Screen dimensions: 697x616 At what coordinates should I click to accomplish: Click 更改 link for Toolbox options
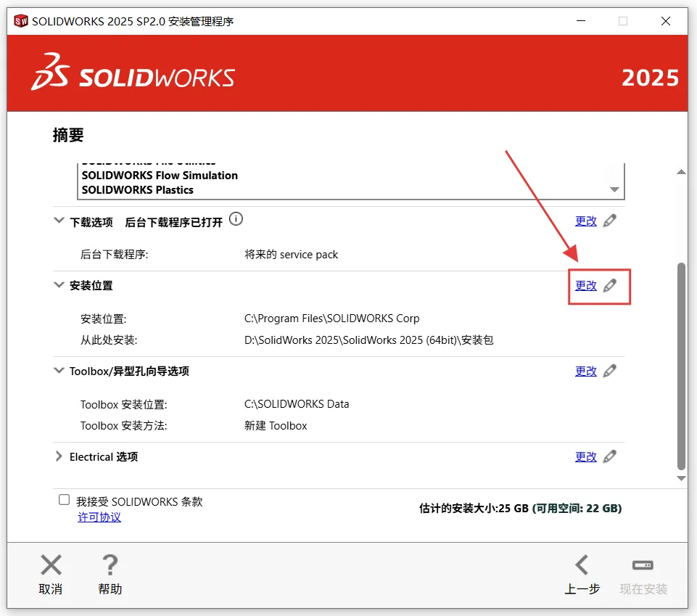click(586, 371)
